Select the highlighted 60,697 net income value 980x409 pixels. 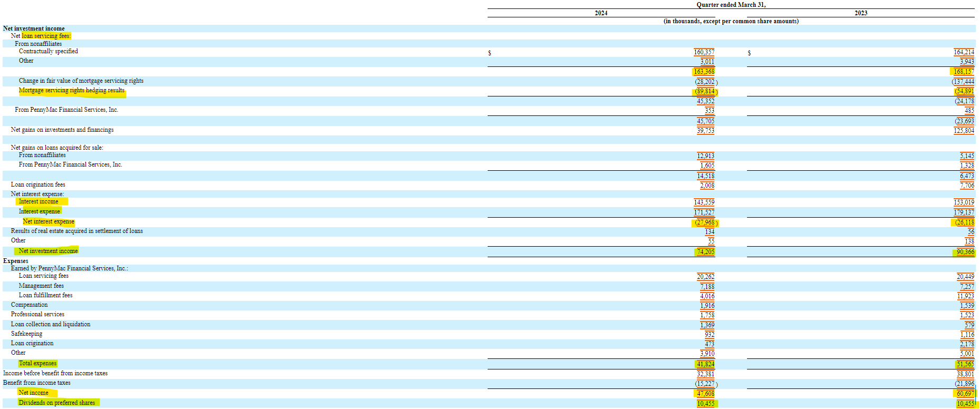[965, 394]
